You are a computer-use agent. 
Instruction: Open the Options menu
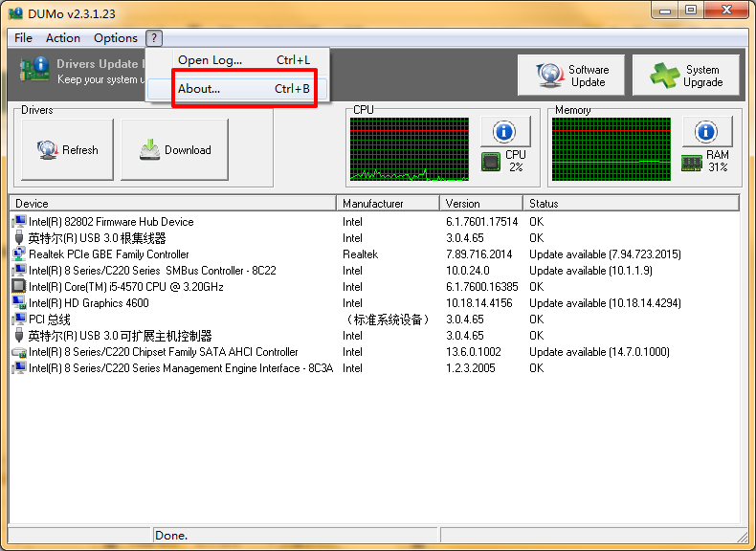[x=115, y=38]
